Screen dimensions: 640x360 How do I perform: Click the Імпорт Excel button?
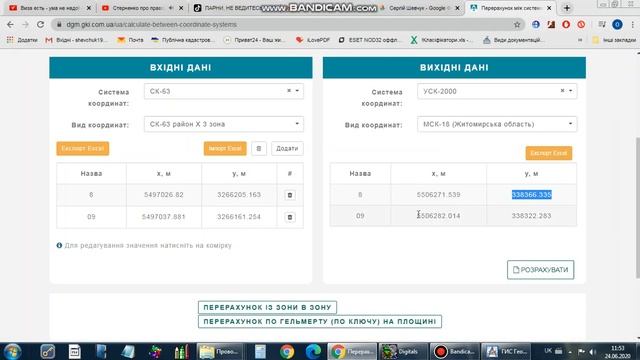pos(225,149)
